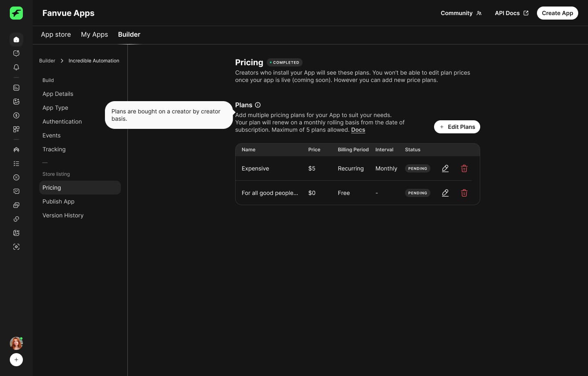The height and width of the screenshot is (376, 588).
Task: Click the Plans tooltip bubble
Action: [169, 115]
